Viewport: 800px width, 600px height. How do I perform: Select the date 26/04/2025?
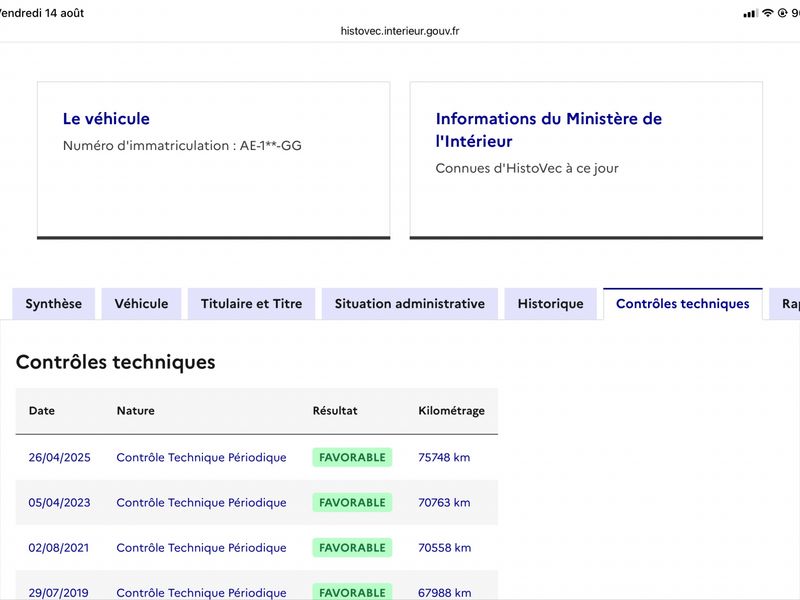[59, 458]
